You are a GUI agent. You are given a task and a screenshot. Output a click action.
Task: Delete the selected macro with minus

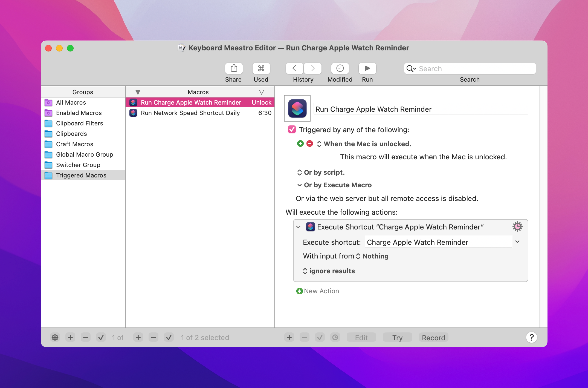(x=153, y=337)
